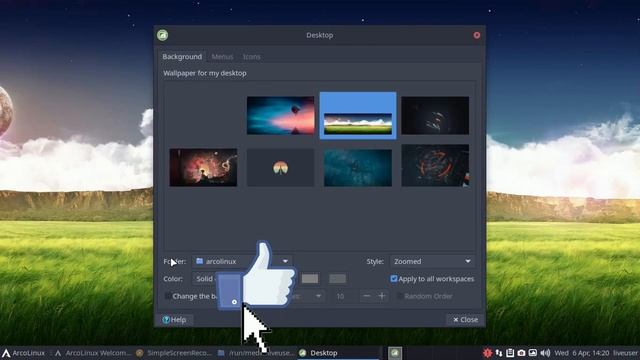Pick the orange swirl wallpaper thumbnail
This screenshot has height=360, width=640.
435,165
